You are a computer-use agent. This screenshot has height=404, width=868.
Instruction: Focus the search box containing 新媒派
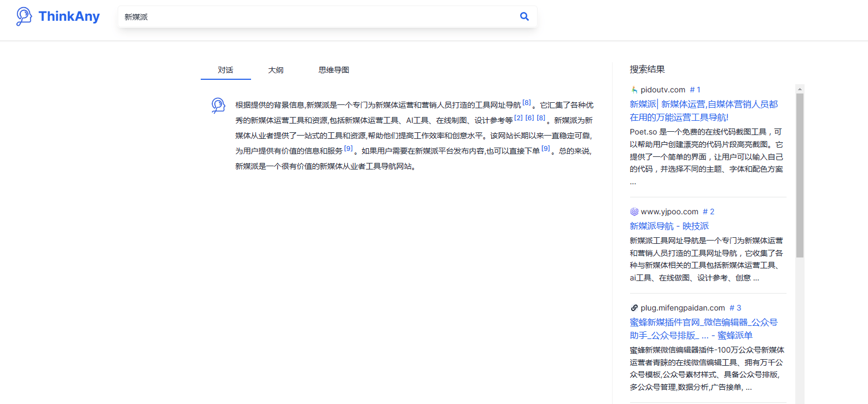[x=317, y=17]
